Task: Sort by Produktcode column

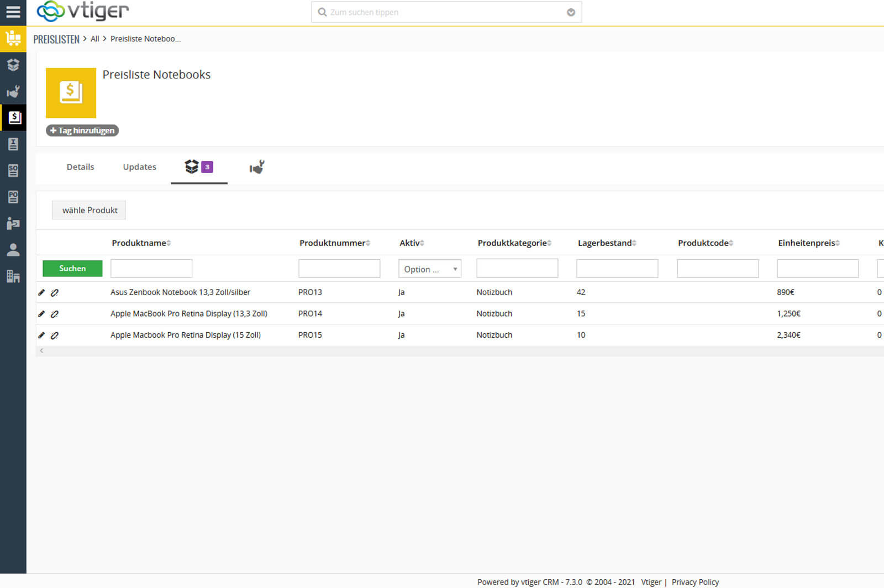Action: (x=706, y=243)
